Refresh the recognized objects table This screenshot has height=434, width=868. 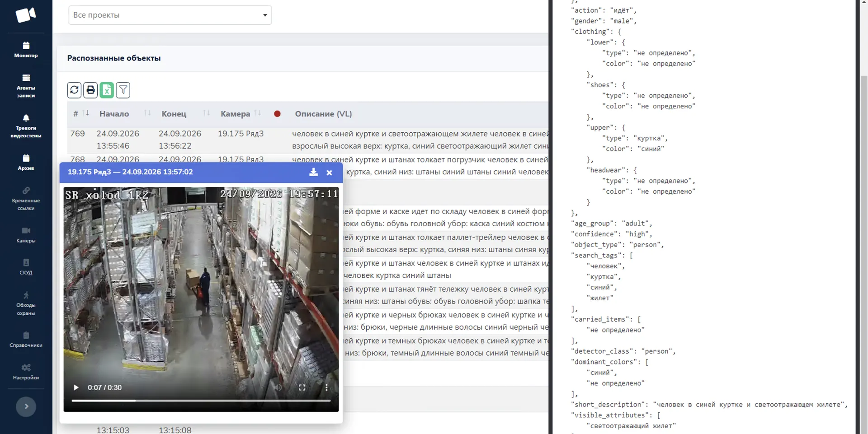pos(74,90)
